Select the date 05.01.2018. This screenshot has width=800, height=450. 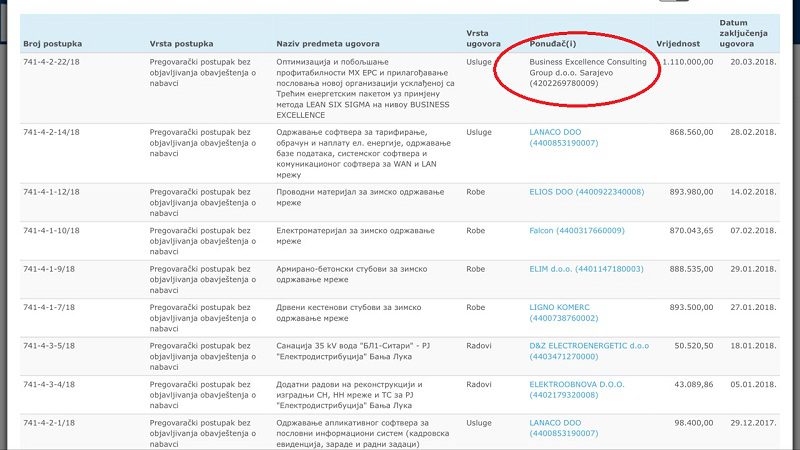(753, 384)
